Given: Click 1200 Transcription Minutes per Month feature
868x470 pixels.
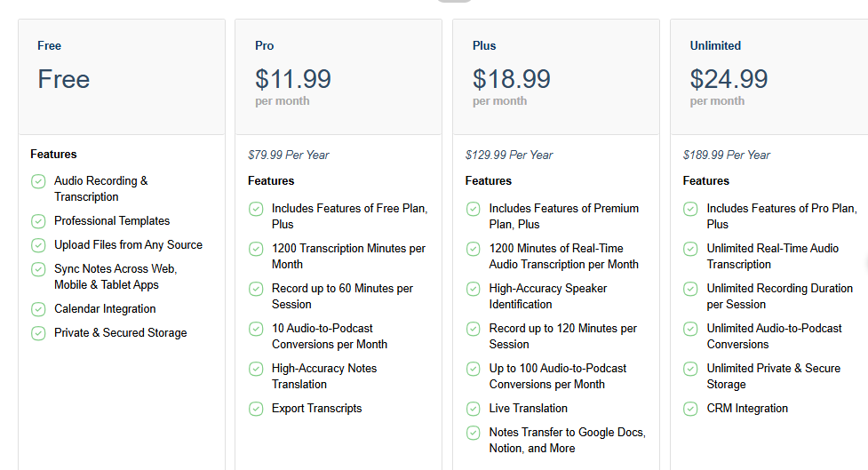Looking at the screenshot, I should coord(348,256).
